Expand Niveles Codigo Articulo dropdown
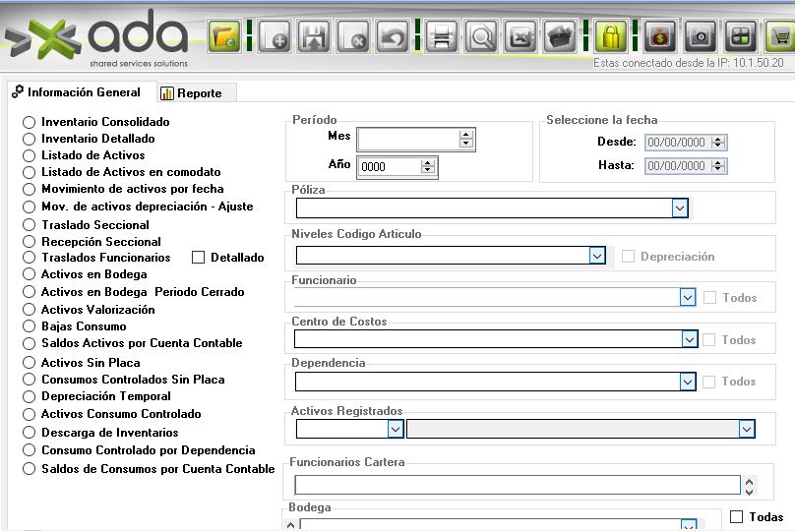 point(597,256)
